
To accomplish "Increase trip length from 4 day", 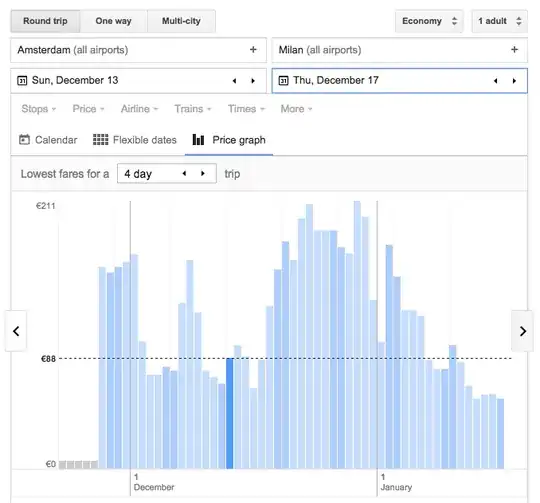I will (203, 174).
